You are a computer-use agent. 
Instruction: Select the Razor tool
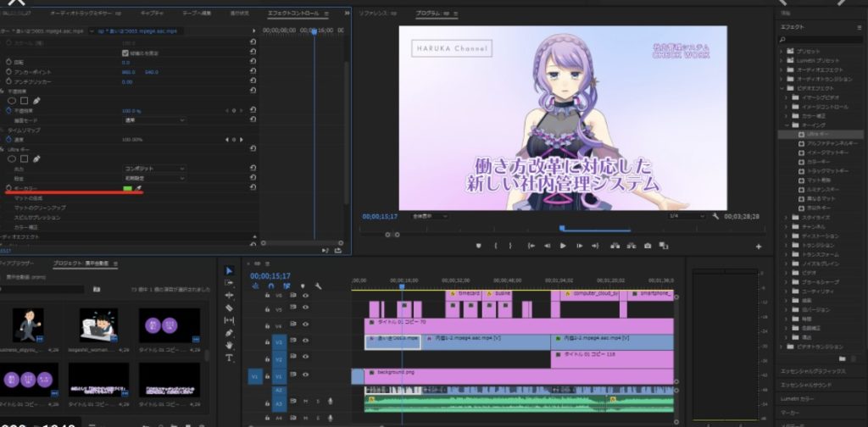[x=229, y=308]
